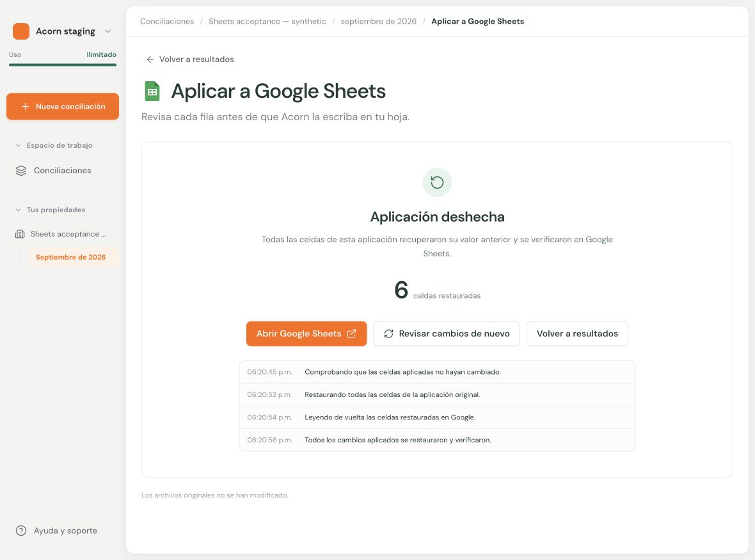Click the Revisa cada fila subtitle
This screenshot has height=560, width=755.
275,117
